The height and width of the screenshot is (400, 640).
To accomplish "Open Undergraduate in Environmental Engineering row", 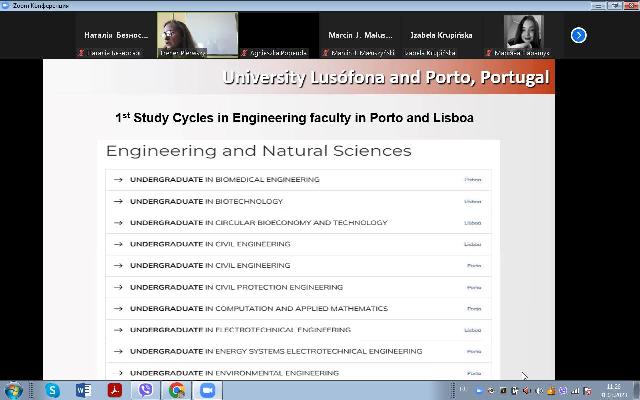I will (x=298, y=373).
